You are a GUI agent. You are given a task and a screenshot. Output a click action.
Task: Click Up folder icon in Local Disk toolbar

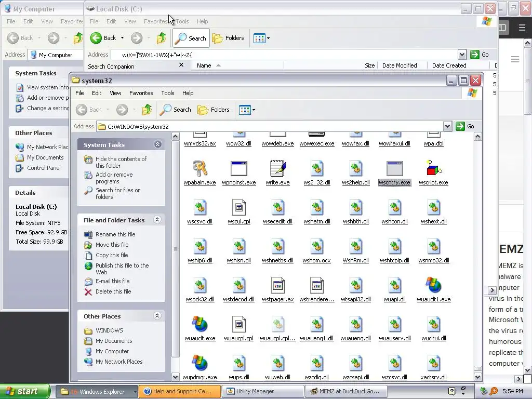162,38
